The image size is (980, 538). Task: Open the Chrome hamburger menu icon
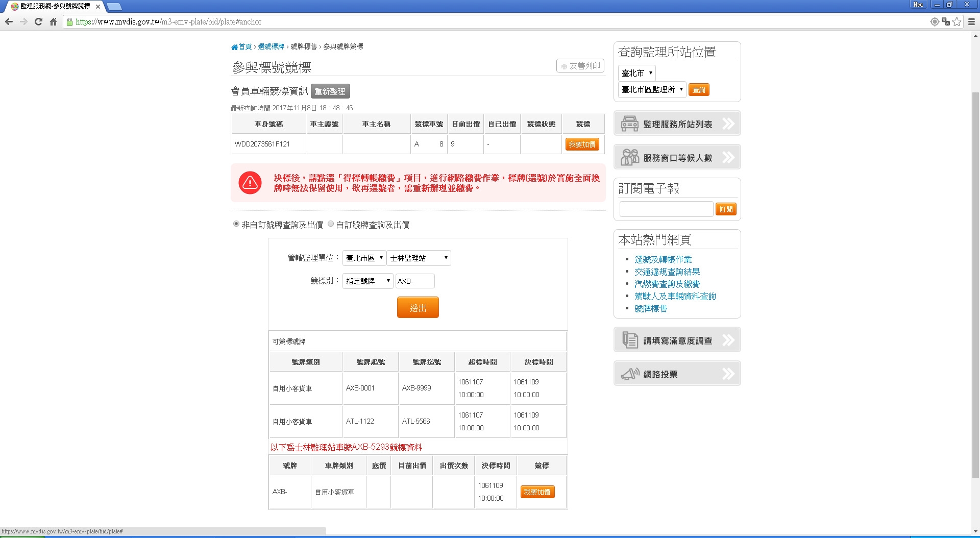971,22
